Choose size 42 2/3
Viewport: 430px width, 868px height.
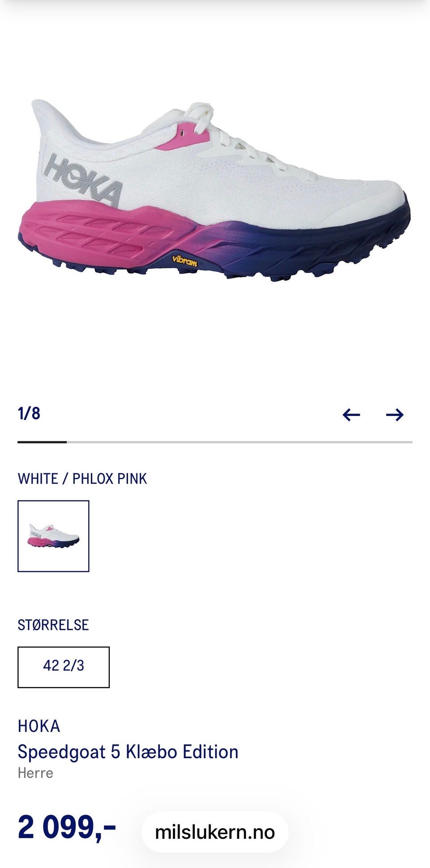tap(64, 667)
